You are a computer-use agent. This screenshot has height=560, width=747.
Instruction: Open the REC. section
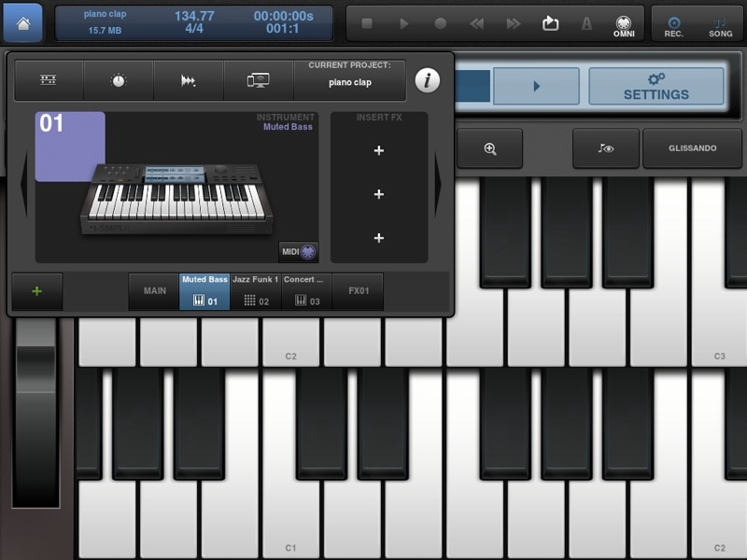pyautogui.click(x=673, y=27)
